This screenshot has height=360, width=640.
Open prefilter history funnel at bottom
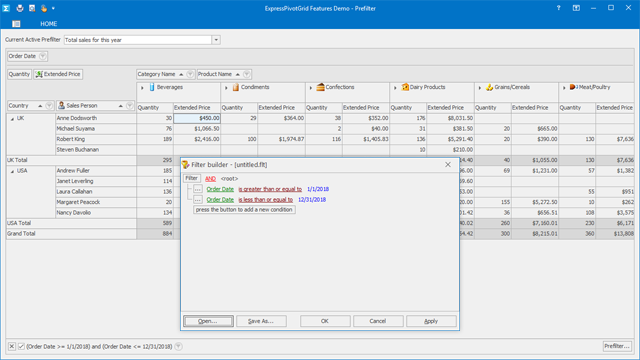coord(178,347)
